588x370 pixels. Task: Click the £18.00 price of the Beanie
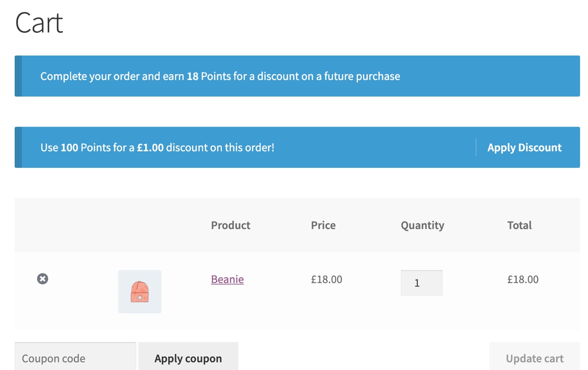[326, 279]
